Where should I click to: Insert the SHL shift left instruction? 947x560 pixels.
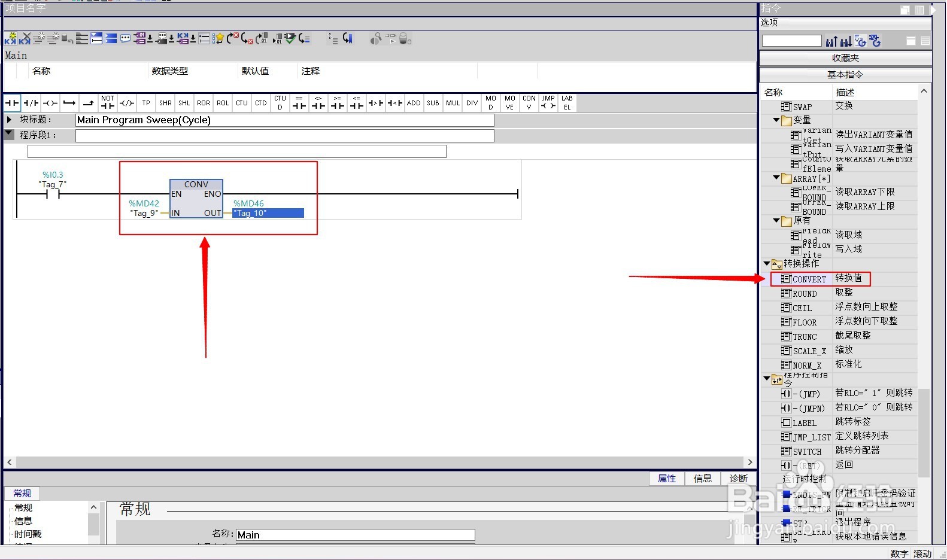click(184, 103)
